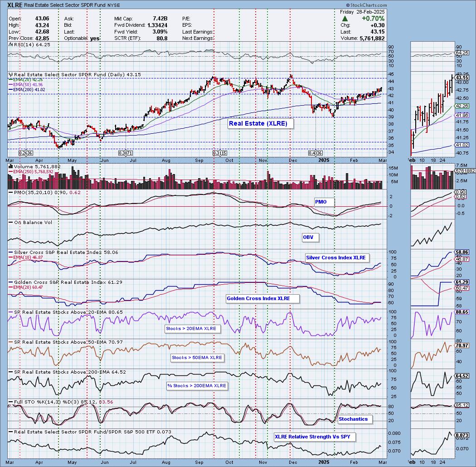Click the EMA(200) 41.02 legend entry
Image resolution: width=476 pixels, height=467 pixels.
coord(27,90)
